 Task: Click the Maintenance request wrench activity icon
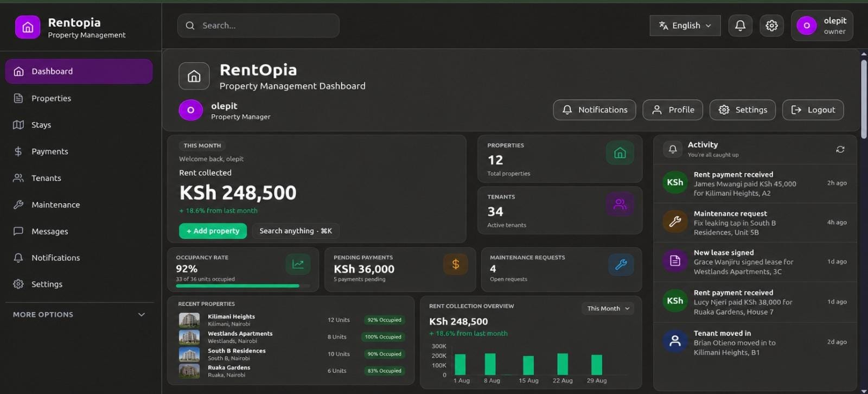point(675,221)
